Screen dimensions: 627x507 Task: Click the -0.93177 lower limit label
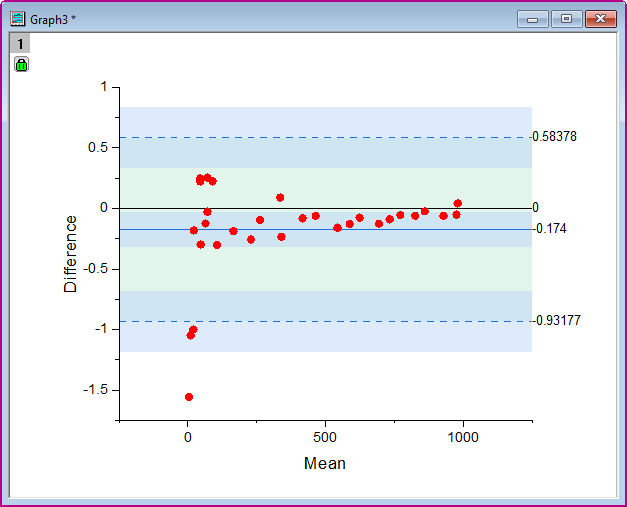click(x=557, y=320)
